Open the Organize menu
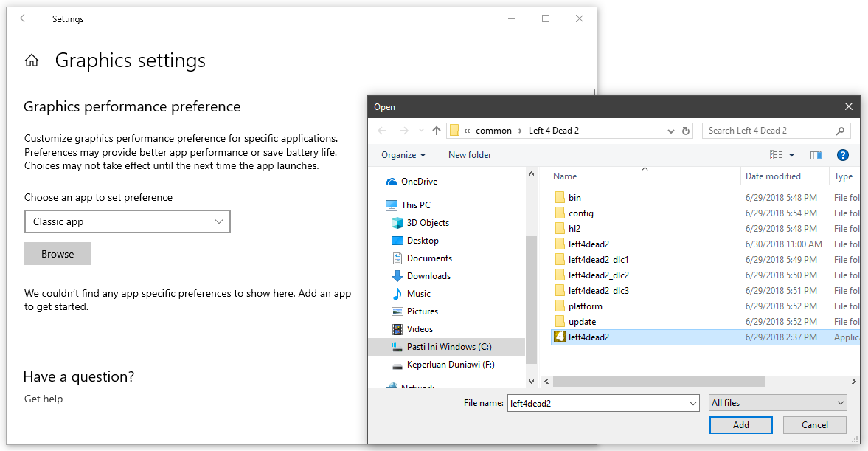The width and height of the screenshot is (868, 451). point(403,155)
